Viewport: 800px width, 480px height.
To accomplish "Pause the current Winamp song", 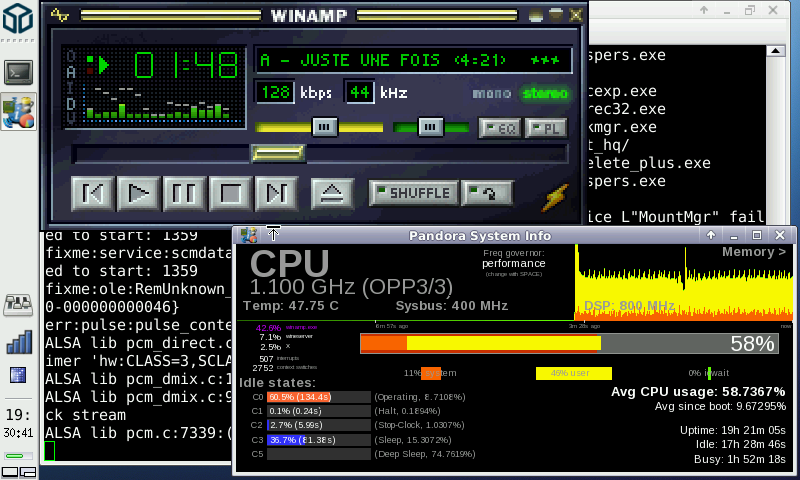I will click(x=185, y=193).
